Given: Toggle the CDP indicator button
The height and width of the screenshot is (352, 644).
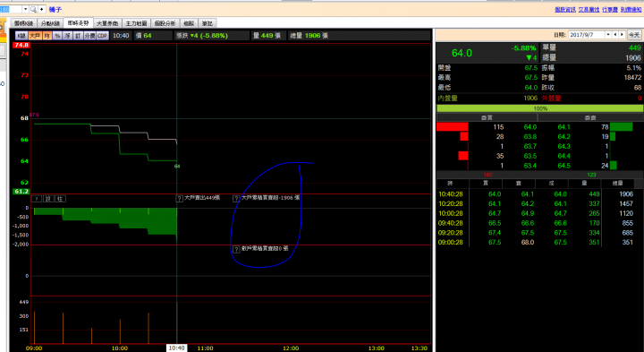Looking at the screenshot, I should pos(102,36).
